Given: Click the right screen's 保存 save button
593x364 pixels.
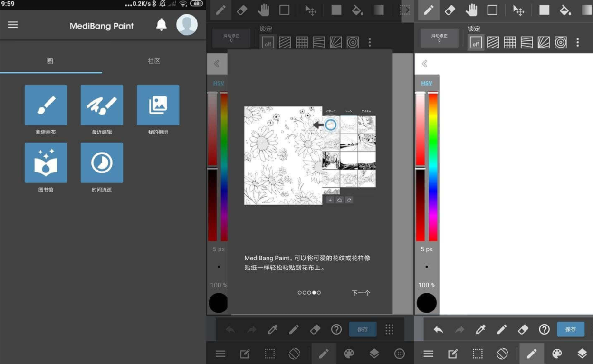Looking at the screenshot, I should click(571, 329).
